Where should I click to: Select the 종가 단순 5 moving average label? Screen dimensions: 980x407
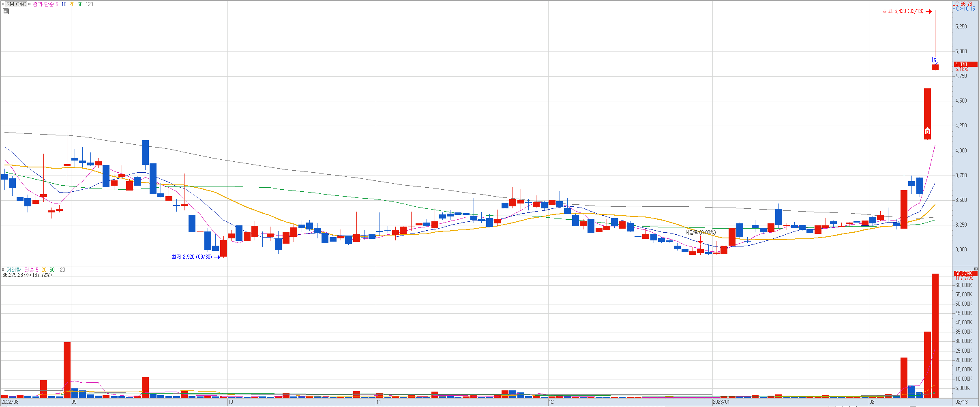[x=45, y=4]
